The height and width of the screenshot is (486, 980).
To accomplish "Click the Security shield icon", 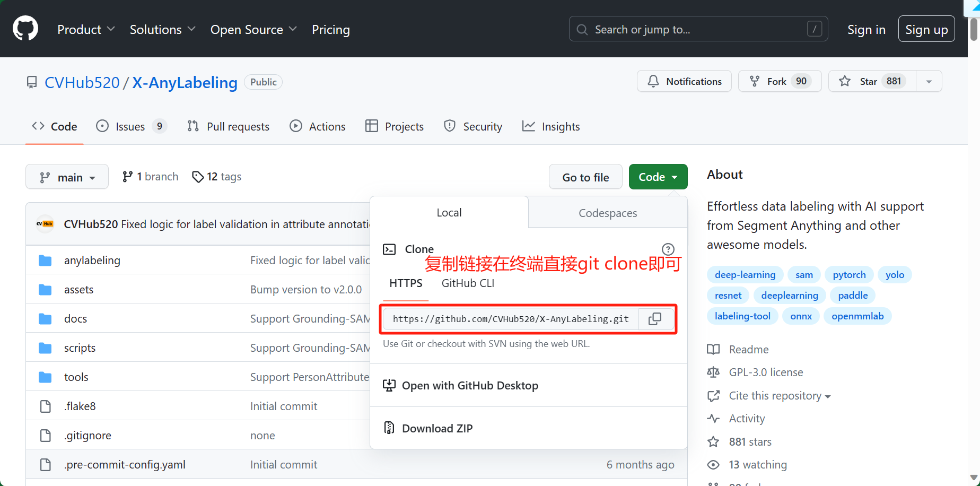I will click(x=450, y=126).
